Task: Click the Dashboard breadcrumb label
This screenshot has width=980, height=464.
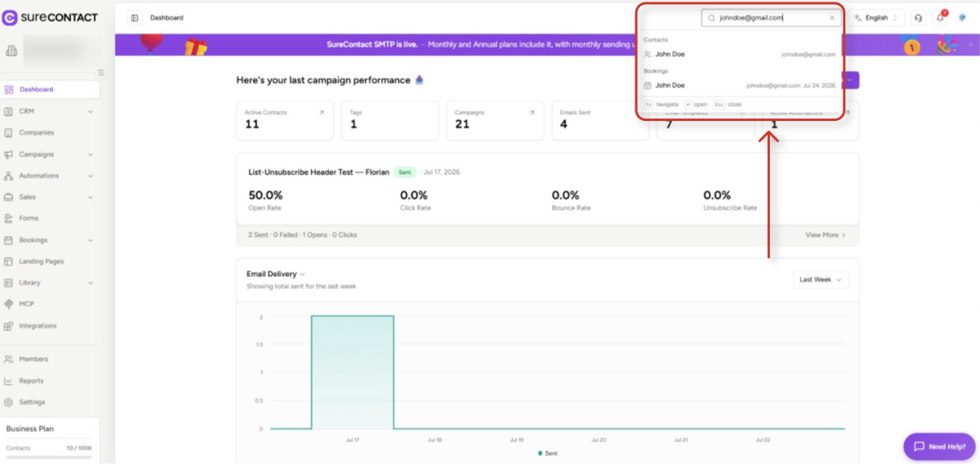Action: tap(167, 17)
